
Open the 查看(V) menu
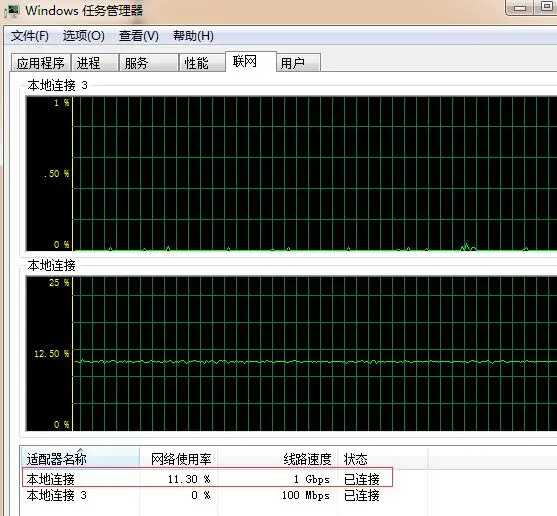(139, 36)
